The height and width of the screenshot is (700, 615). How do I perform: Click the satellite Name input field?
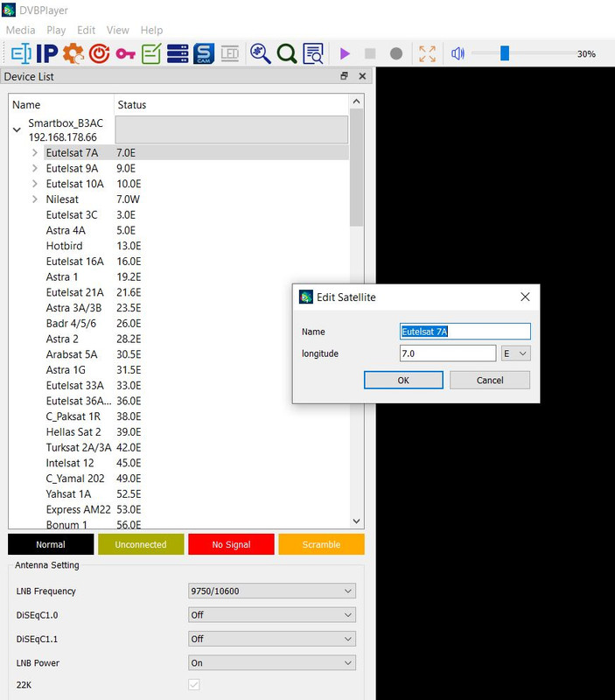pyautogui.click(x=465, y=332)
